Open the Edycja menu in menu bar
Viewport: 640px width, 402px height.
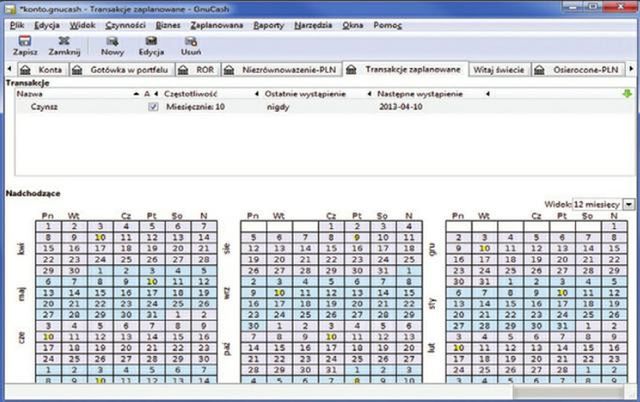pos(47,25)
